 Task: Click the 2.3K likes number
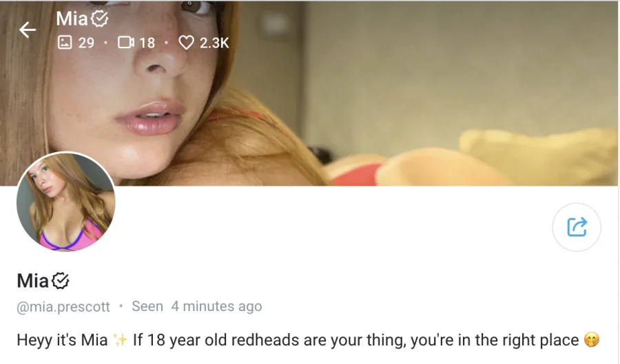(x=214, y=43)
